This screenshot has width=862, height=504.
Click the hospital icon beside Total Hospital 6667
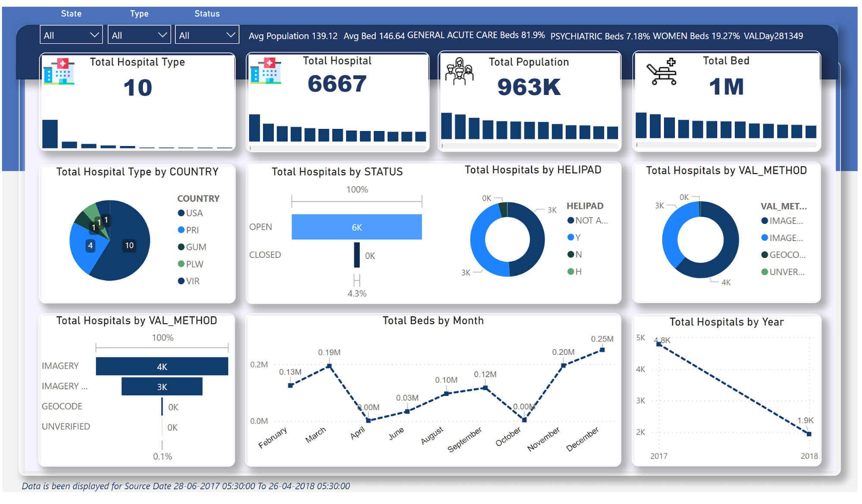point(266,71)
